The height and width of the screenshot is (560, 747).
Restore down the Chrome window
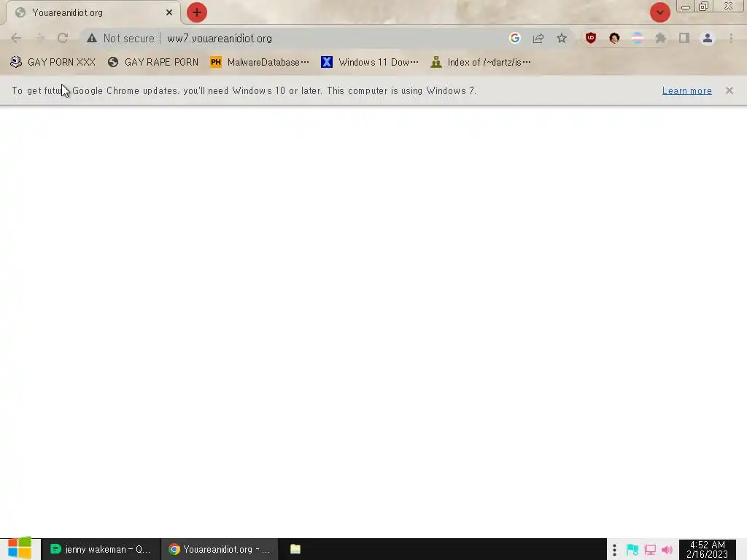coord(703,7)
